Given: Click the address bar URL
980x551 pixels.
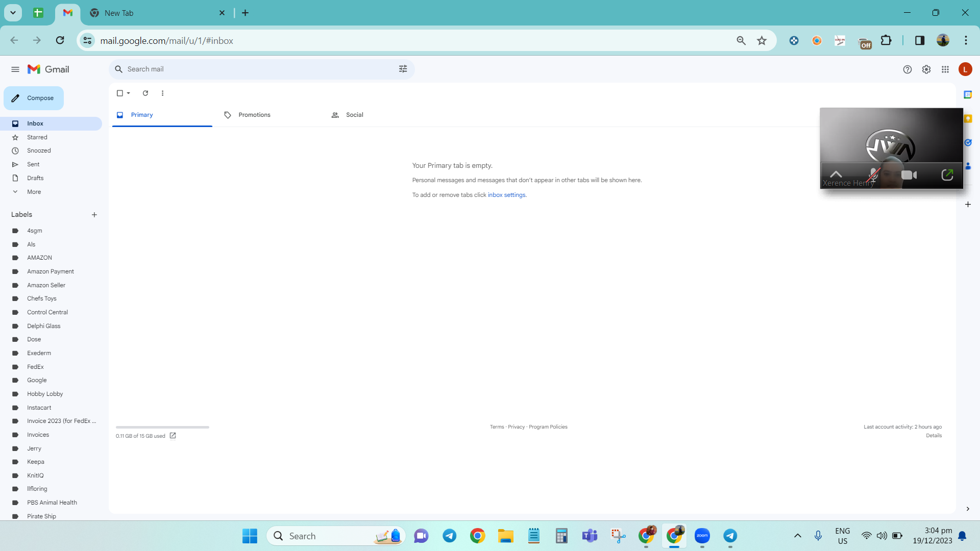Looking at the screenshot, I should coord(166,41).
